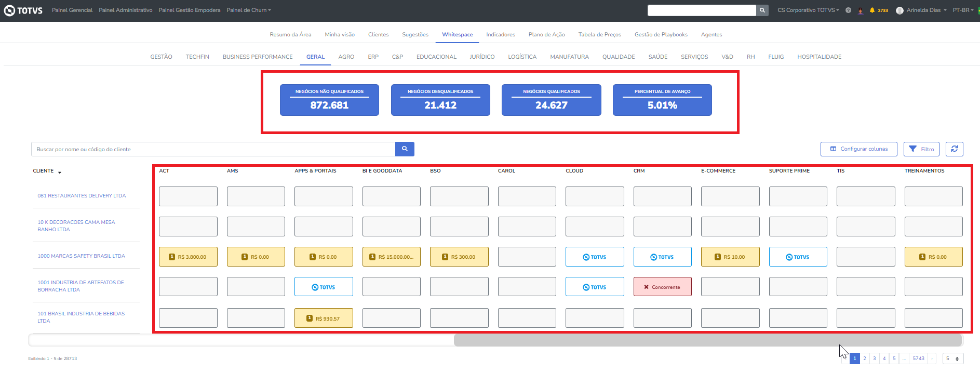Click the R$ 0,00 AMS cell
Viewport: 980px width, 372px height.
click(256, 257)
